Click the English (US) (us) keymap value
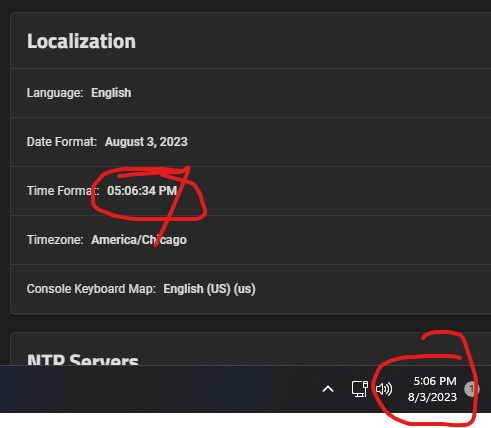 pos(209,289)
